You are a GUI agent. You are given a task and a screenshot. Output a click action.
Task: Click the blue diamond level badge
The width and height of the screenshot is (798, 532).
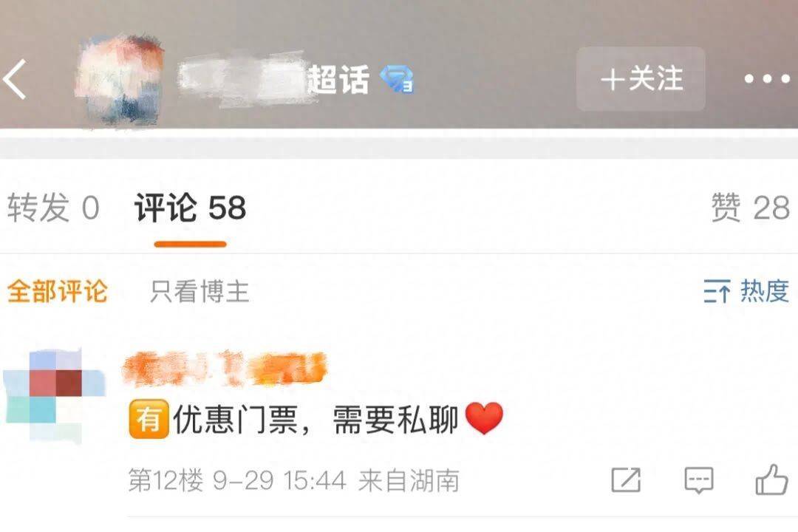[x=397, y=79]
